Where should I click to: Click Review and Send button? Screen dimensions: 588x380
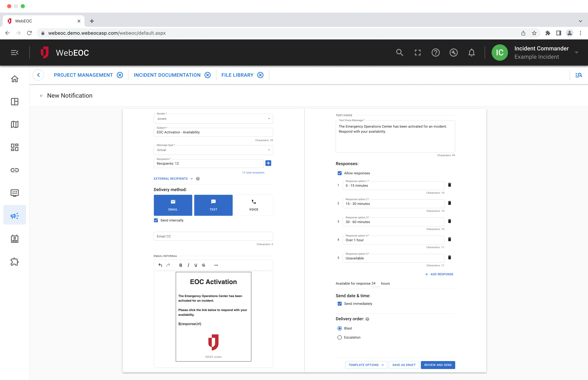coord(438,365)
